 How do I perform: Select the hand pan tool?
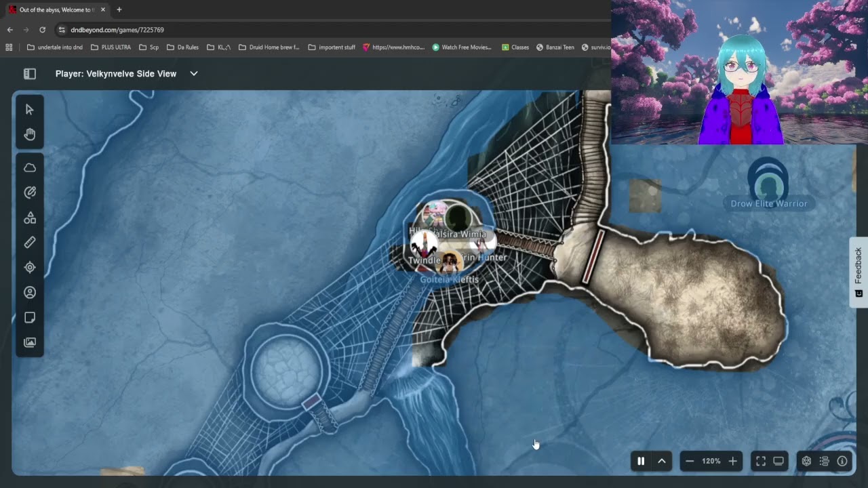[30, 134]
